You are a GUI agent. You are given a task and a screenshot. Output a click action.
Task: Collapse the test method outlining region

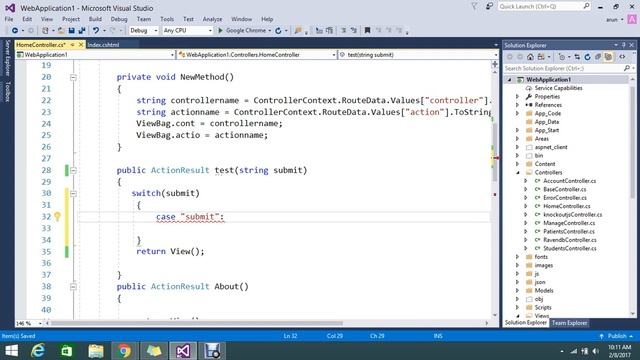[x=73, y=170]
